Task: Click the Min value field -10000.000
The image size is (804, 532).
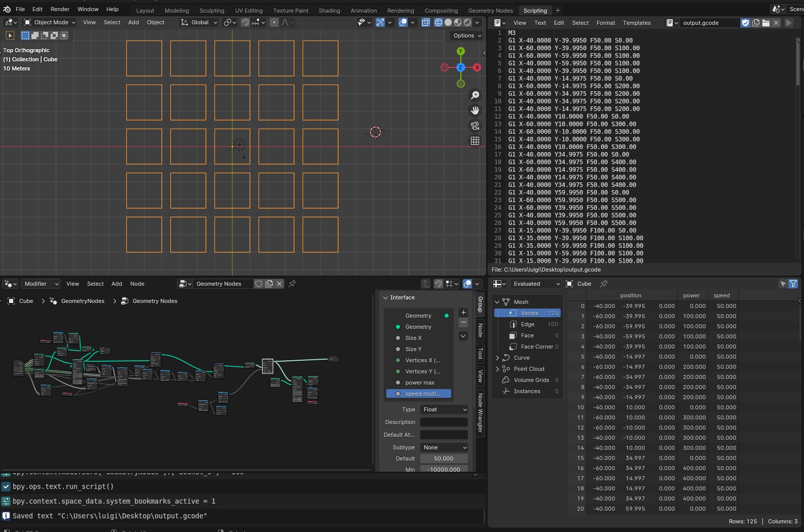Action: (444, 469)
